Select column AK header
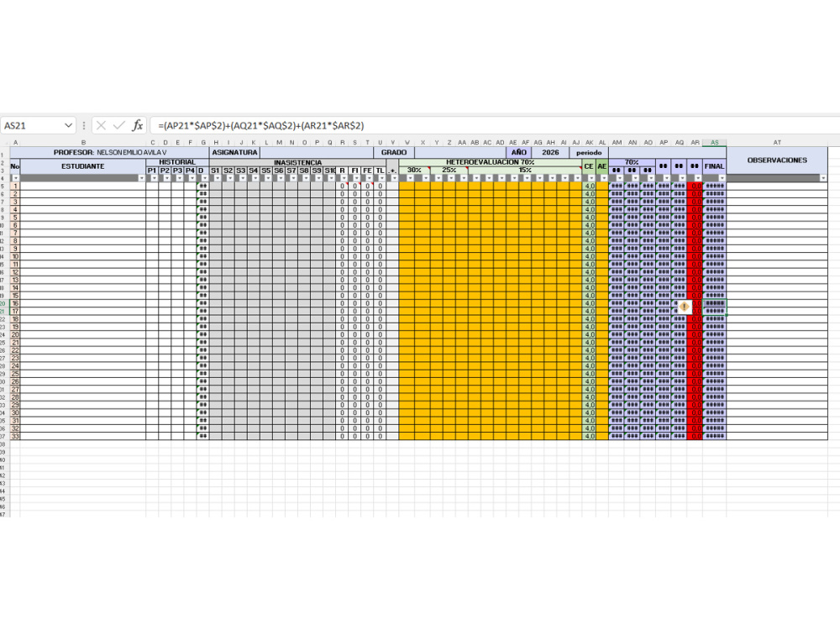The width and height of the screenshot is (840, 630). pyautogui.click(x=589, y=143)
